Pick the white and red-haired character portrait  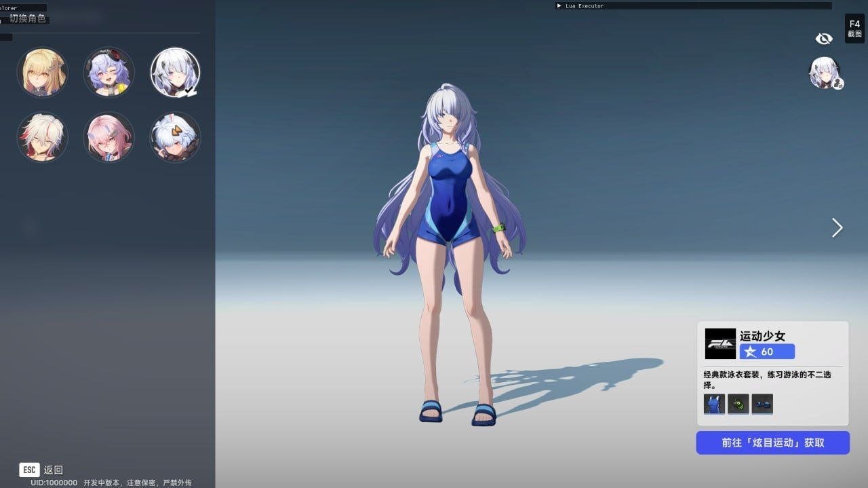42,137
